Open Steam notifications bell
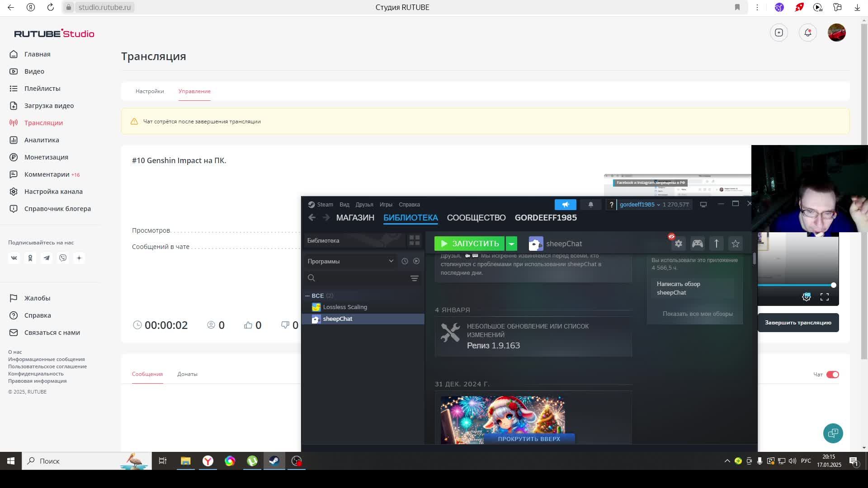The height and width of the screenshot is (488, 868). point(590,205)
